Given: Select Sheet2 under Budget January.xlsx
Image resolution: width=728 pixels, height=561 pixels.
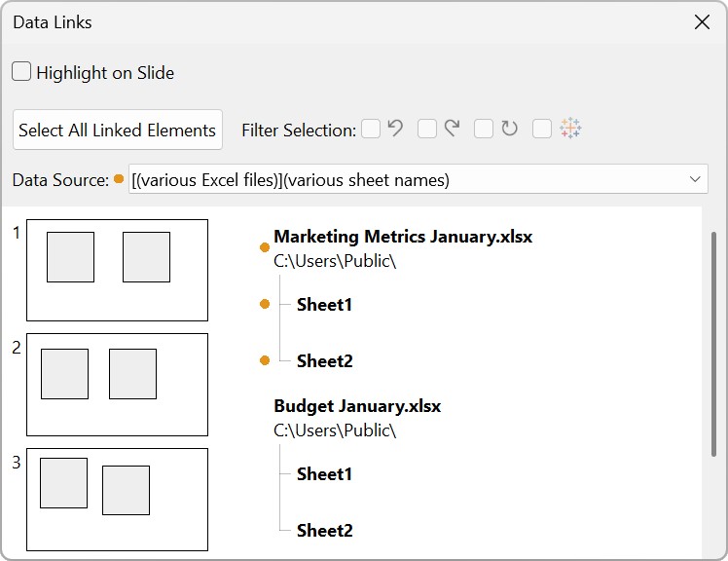Looking at the screenshot, I should (324, 531).
